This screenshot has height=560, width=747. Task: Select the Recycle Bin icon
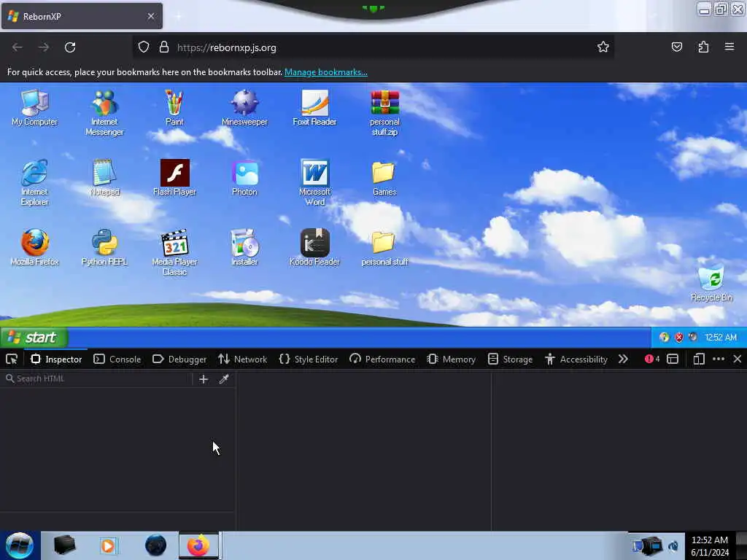[711, 284]
